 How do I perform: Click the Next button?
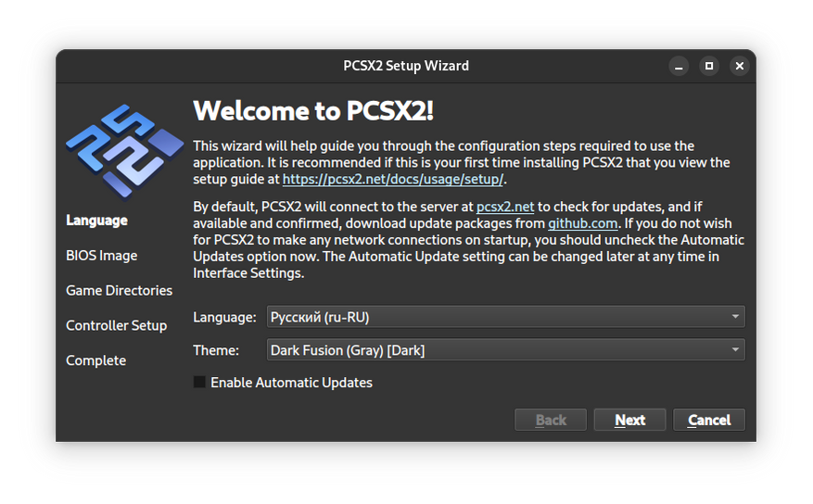click(630, 420)
